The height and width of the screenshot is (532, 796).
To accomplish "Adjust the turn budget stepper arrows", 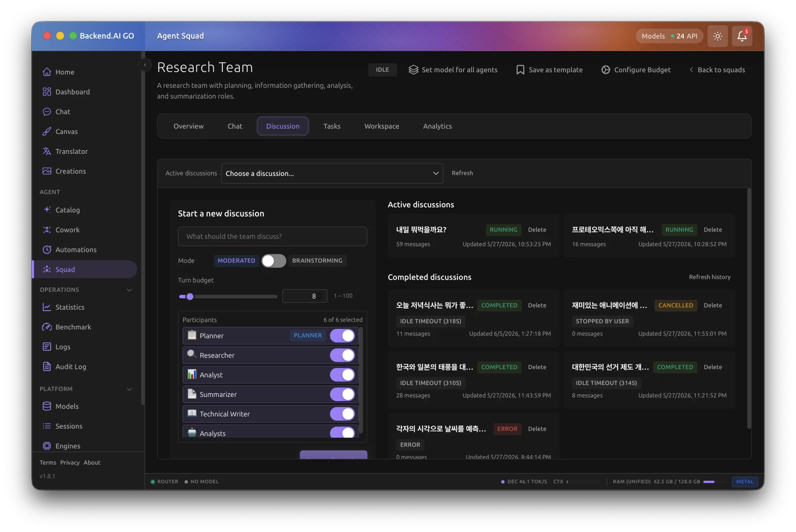I will tap(319, 296).
